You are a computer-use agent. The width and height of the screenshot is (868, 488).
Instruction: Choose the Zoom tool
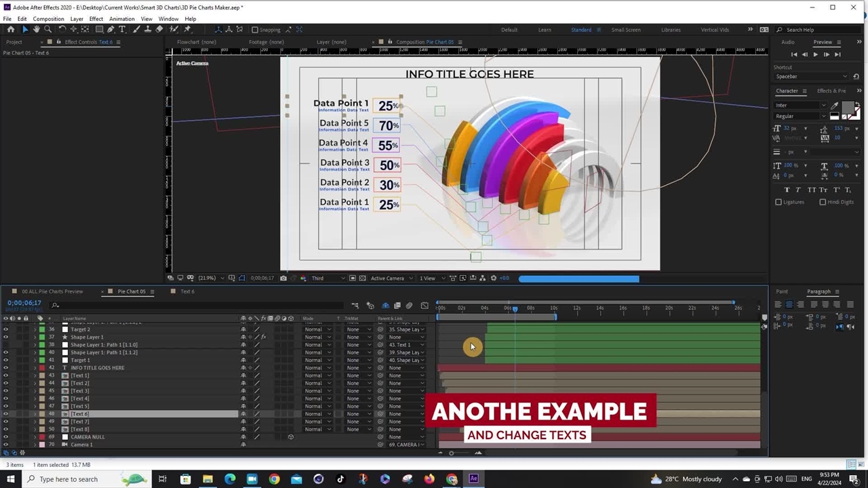pyautogui.click(x=47, y=29)
